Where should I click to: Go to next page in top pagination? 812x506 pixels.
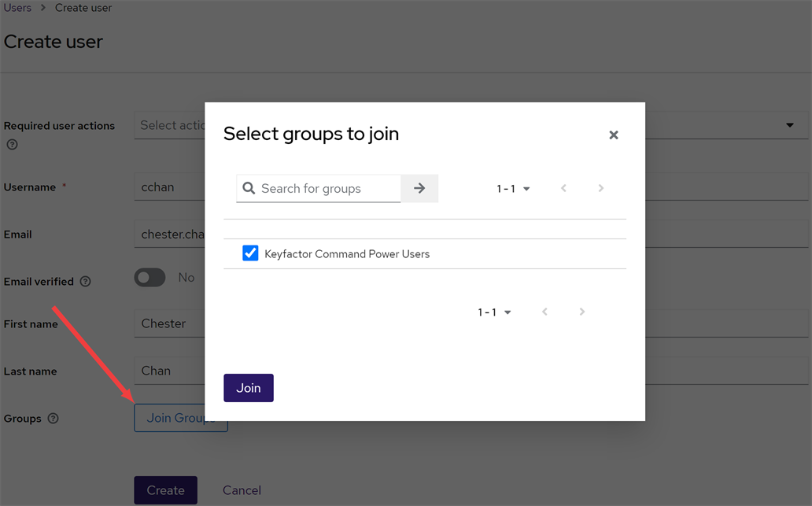tap(601, 189)
